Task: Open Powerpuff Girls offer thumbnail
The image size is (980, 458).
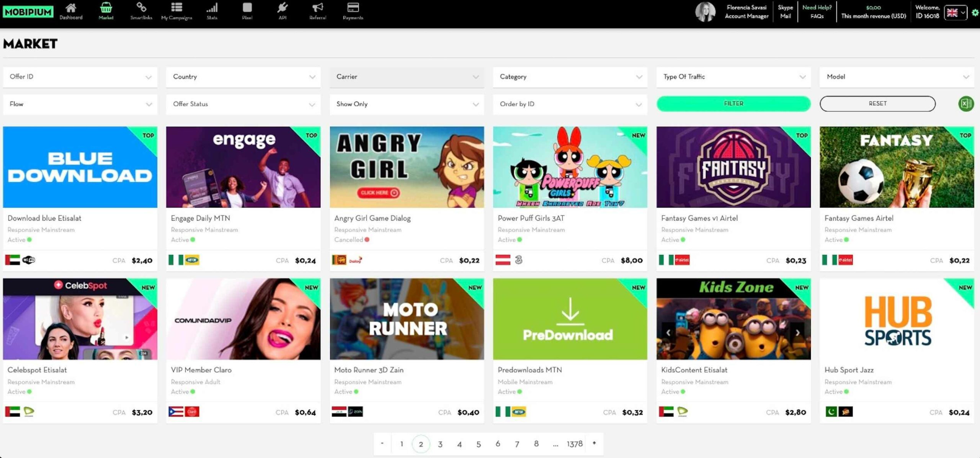Action: click(570, 167)
